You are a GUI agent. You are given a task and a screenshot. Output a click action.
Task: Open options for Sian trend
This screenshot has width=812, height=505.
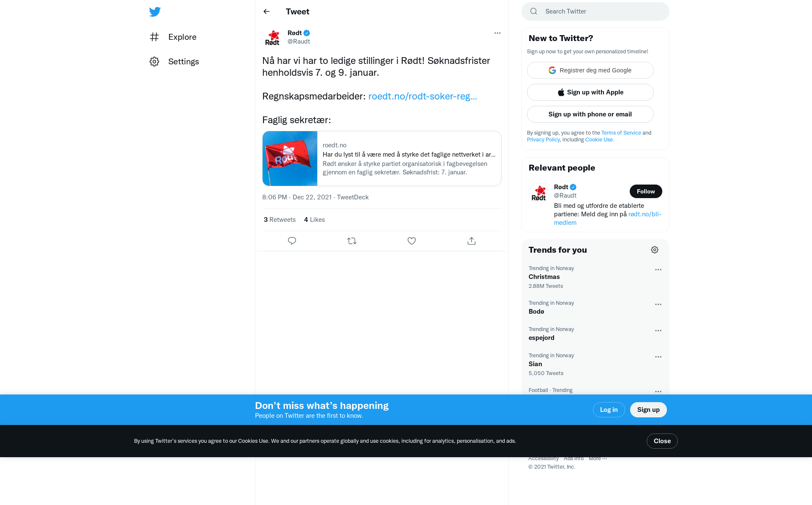[x=658, y=357]
